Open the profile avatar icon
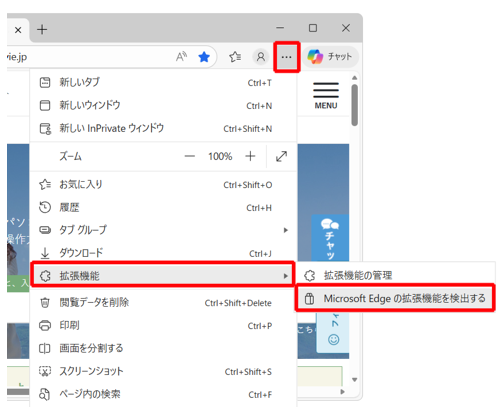The width and height of the screenshot is (500, 407). click(261, 57)
